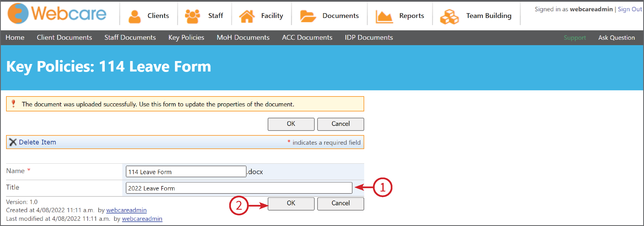Viewport: 644px width, 226px height.
Task: Click inside the Title field showing 2022 Leave Form
Action: click(239, 188)
